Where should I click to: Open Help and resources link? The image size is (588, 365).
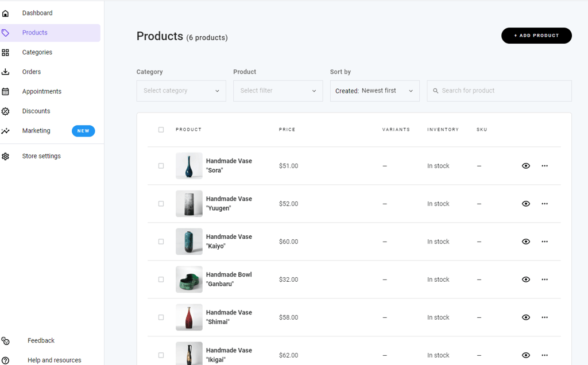(55, 360)
